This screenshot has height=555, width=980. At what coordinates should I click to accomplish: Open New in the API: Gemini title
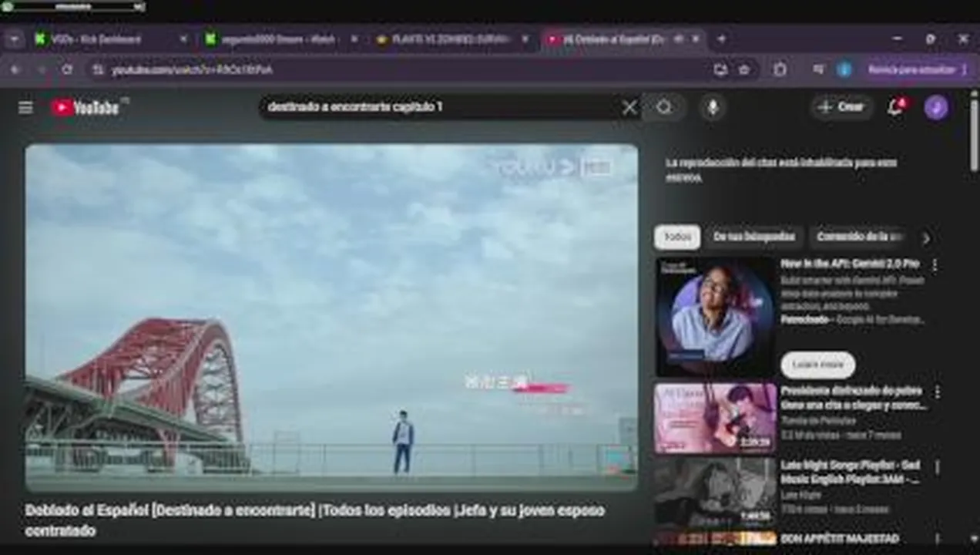[851, 264]
